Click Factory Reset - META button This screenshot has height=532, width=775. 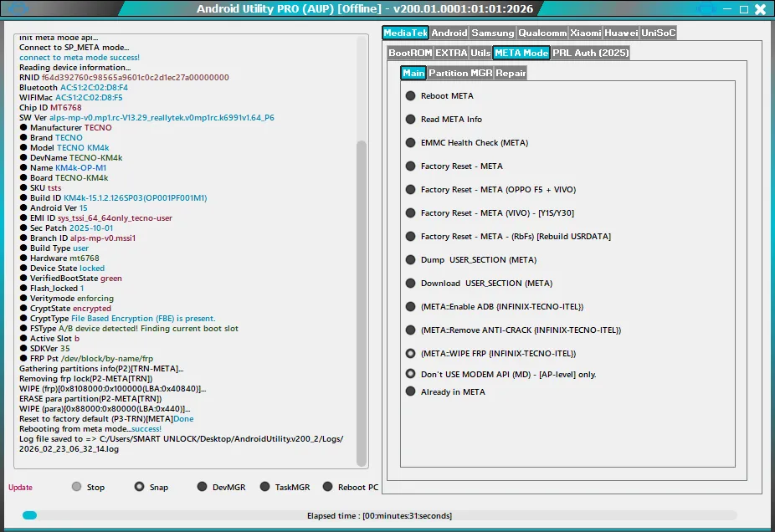pos(461,166)
